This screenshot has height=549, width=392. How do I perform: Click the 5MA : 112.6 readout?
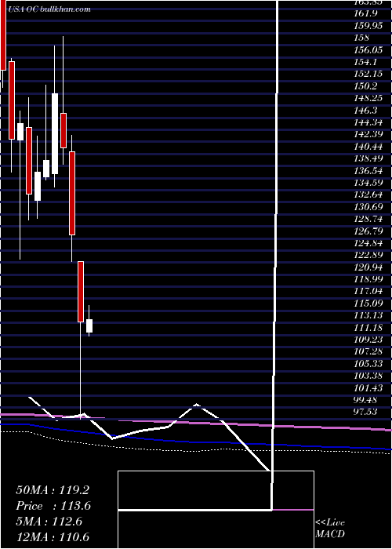pyautogui.click(x=49, y=522)
